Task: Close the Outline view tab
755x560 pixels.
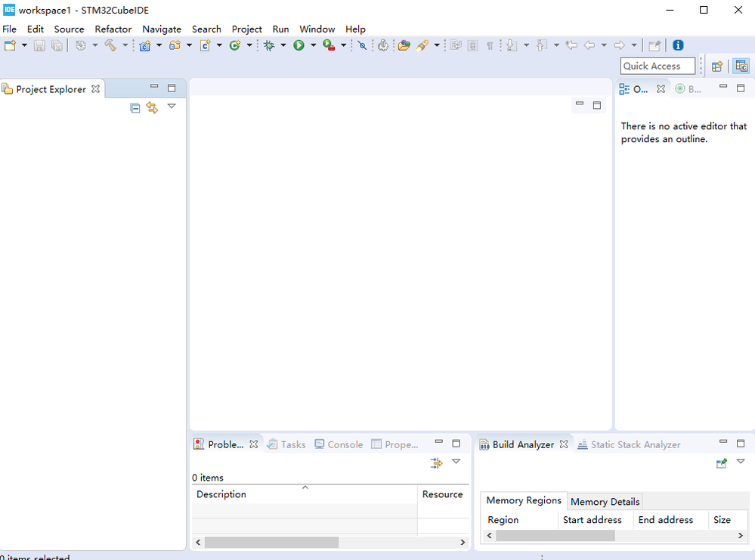Action: coord(661,89)
